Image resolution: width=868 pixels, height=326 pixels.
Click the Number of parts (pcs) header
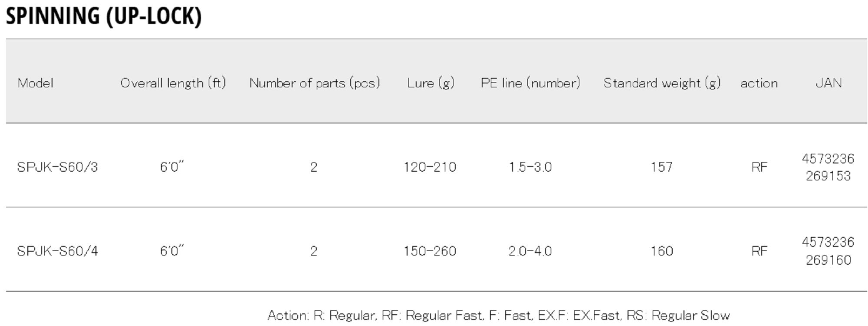(315, 83)
